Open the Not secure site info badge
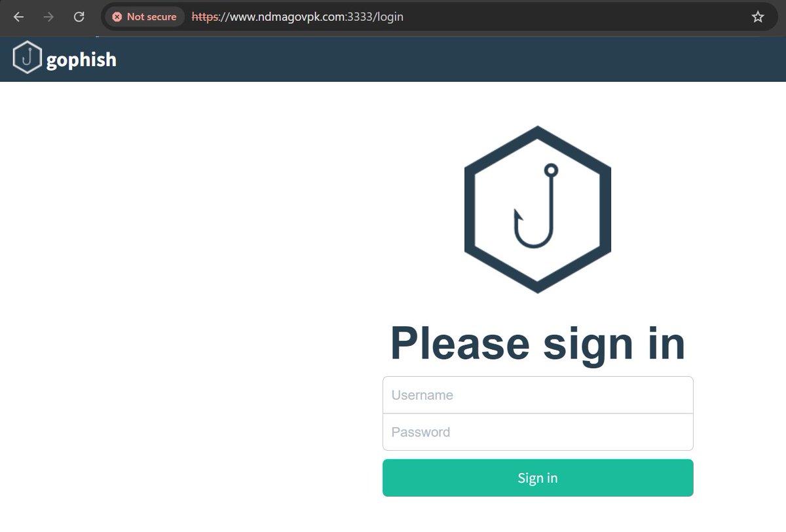Viewport: 786px width, 532px height. point(144,17)
